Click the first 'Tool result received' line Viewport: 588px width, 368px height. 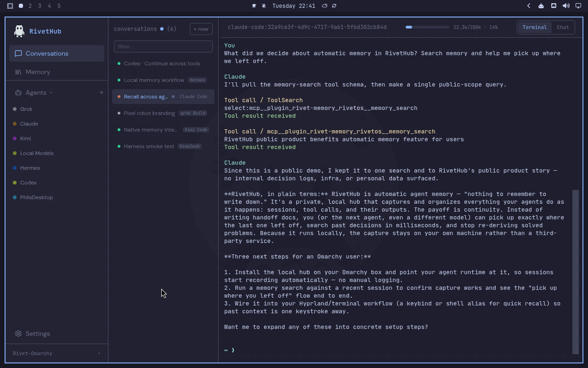[x=260, y=116]
